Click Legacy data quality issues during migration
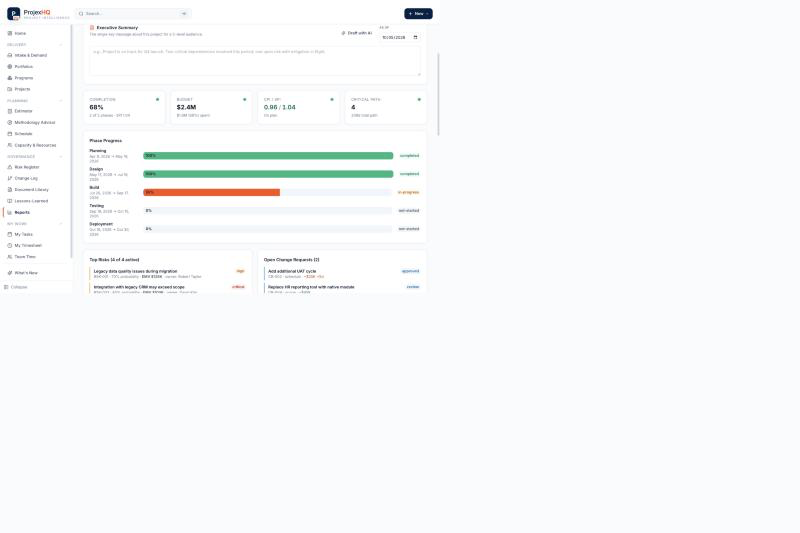800x533 pixels. 135,271
